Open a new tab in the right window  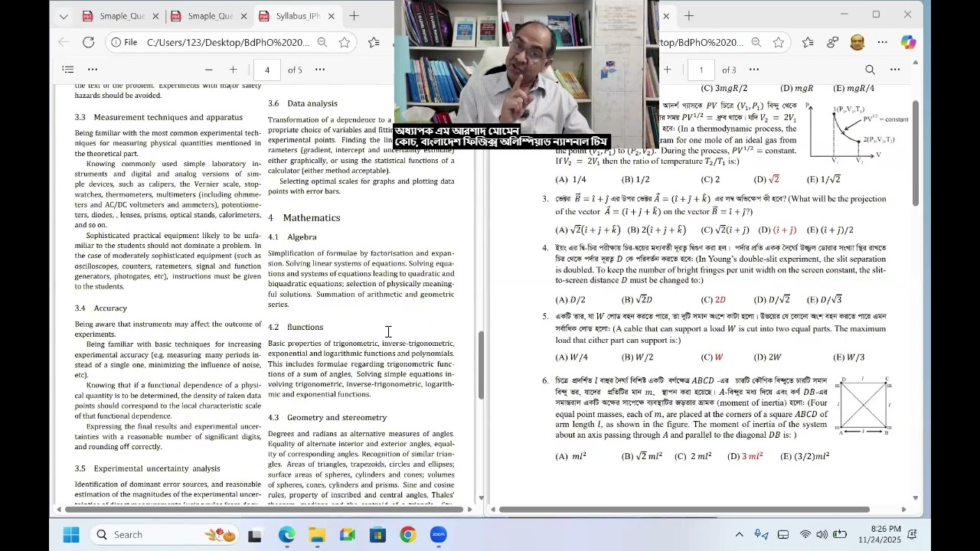689,16
